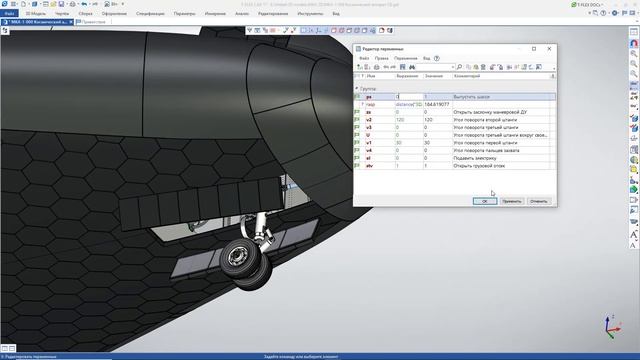Collapse the Группа expander in variable list

[x=356, y=88]
